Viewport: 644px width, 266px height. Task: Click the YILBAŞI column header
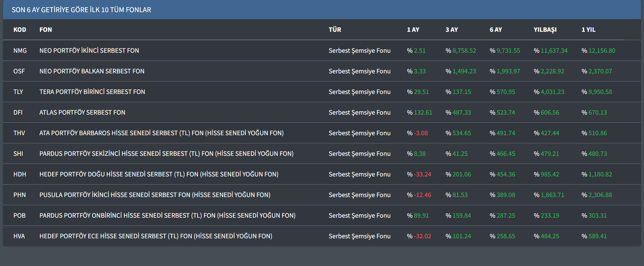(545, 30)
